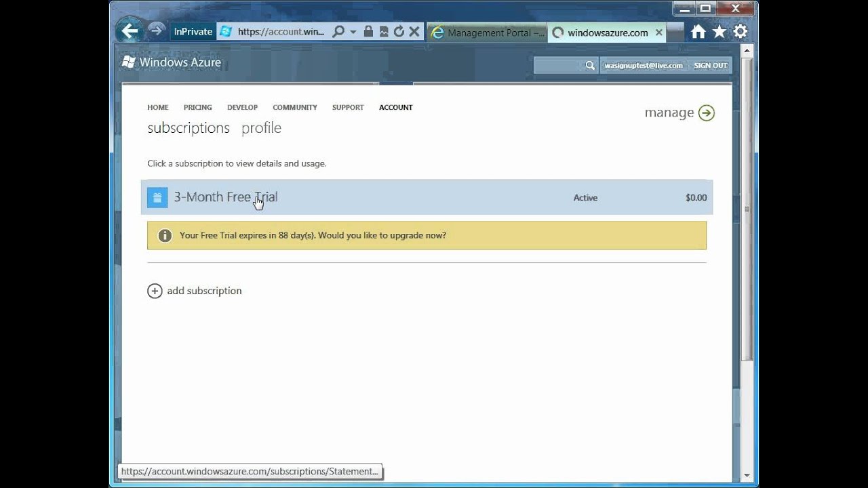868x488 pixels.
Task: Minimize the browser window
Action: tap(684, 8)
